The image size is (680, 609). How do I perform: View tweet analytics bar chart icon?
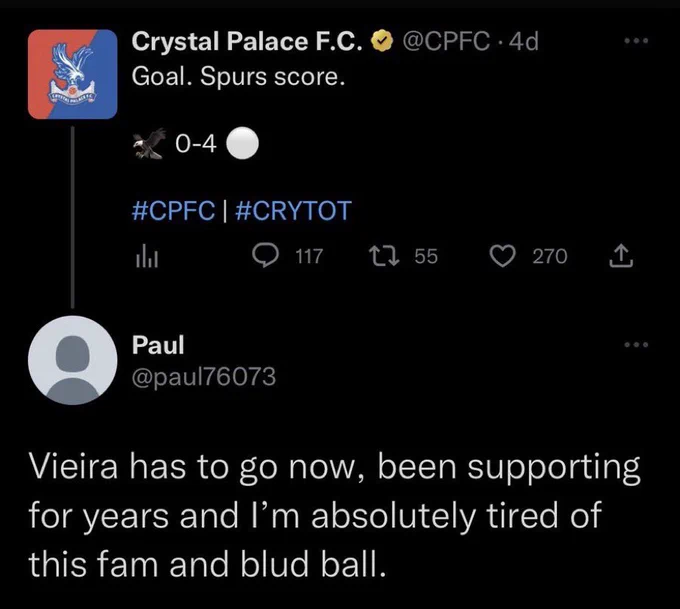pyautogui.click(x=147, y=257)
